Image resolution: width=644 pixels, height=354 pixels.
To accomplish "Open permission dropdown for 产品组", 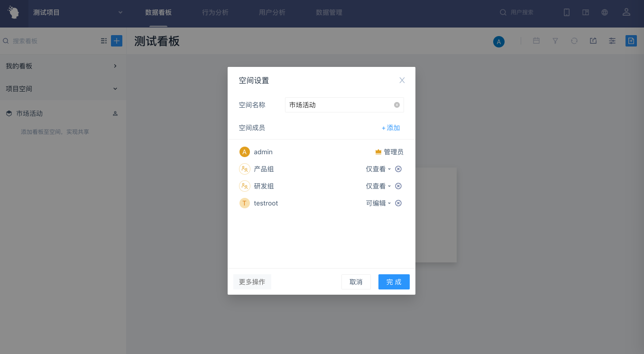I will (378, 169).
